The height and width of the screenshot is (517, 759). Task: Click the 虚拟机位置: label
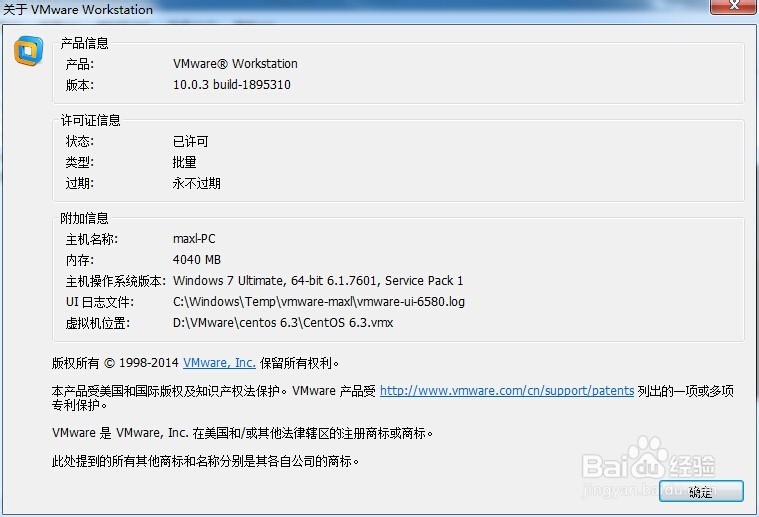98,323
